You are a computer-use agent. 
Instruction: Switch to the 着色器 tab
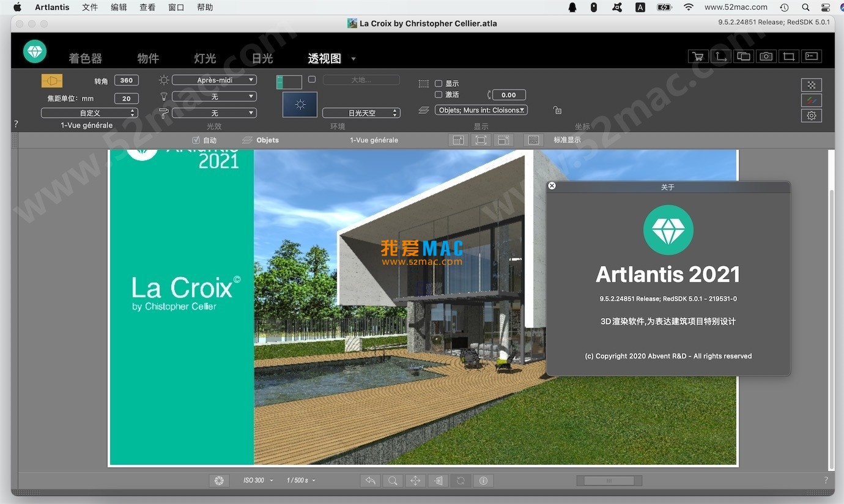click(85, 58)
